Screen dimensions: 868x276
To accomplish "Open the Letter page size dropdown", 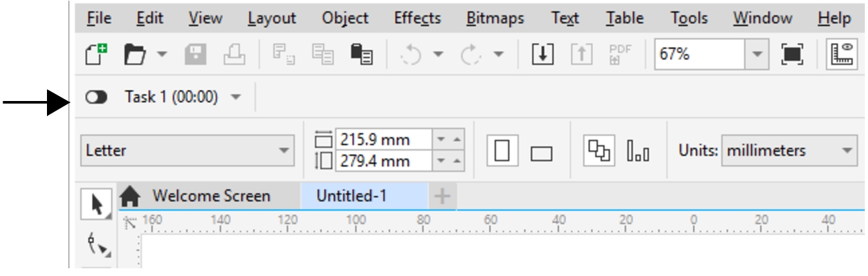I will point(284,152).
